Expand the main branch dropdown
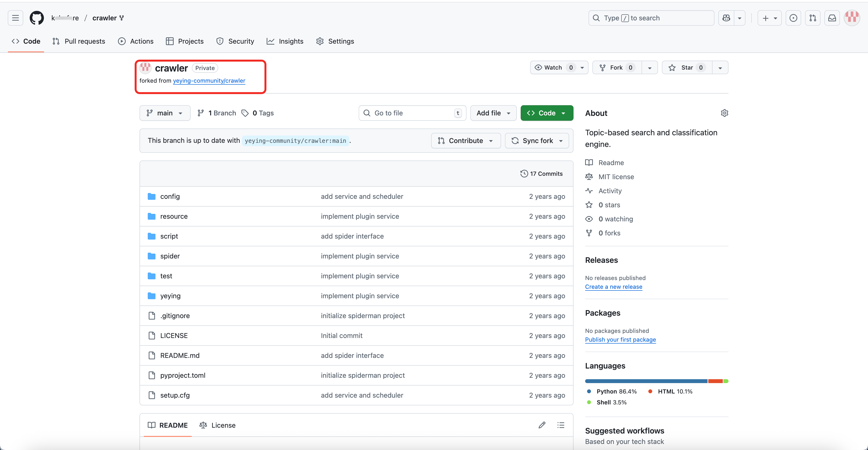This screenshot has height=450, width=868. 165,113
